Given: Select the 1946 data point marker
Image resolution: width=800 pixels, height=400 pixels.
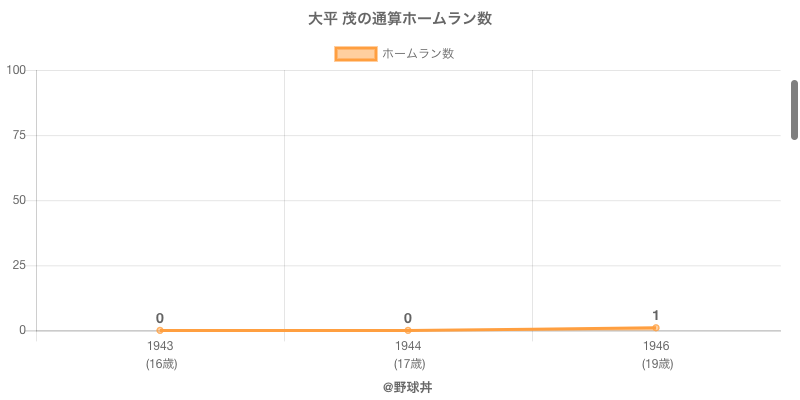Looking at the screenshot, I should click(x=656, y=327).
